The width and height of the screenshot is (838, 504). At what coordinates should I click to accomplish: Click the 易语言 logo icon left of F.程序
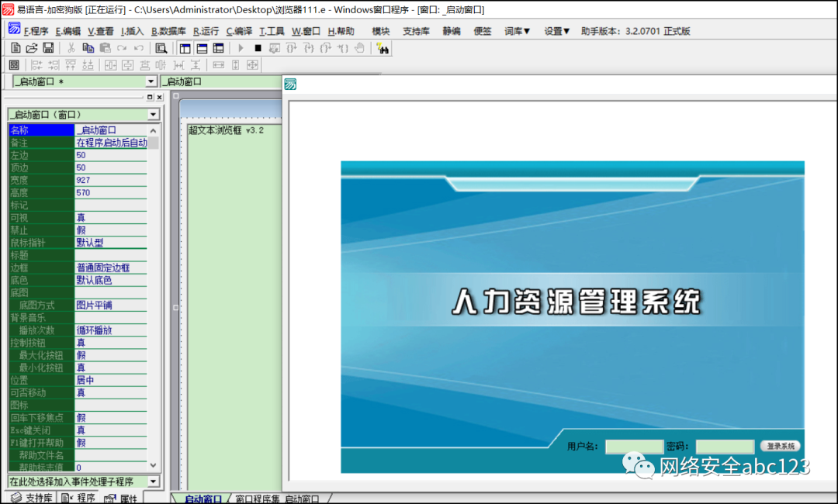(15, 29)
